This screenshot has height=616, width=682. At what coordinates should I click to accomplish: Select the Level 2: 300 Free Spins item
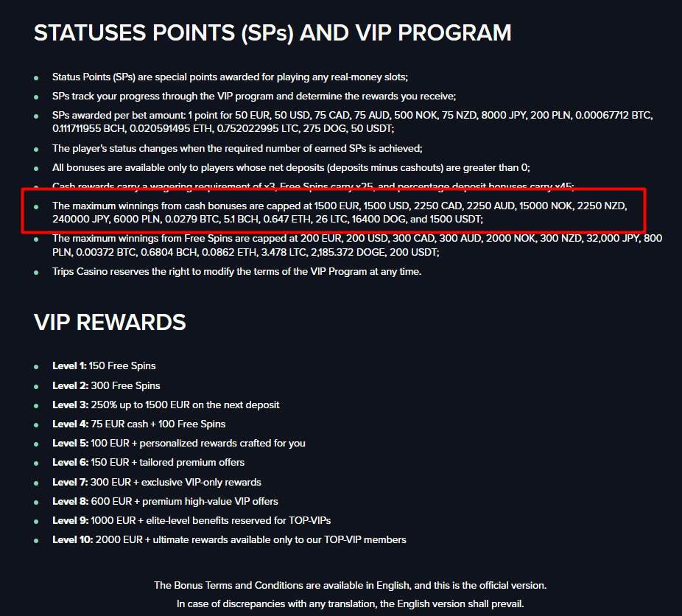(106, 385)
